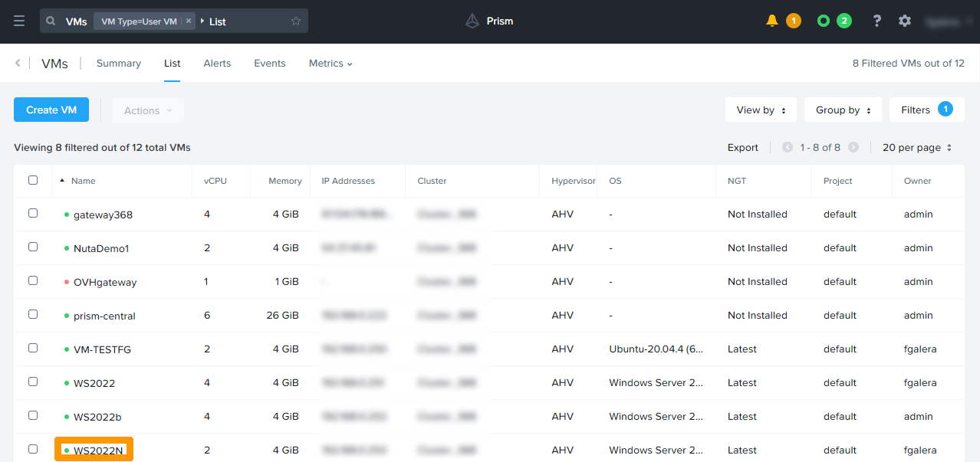Open the green tasks status circle
Image resolution: width=980 pixels, height=462 pixels.
click(x=824, y=21)
